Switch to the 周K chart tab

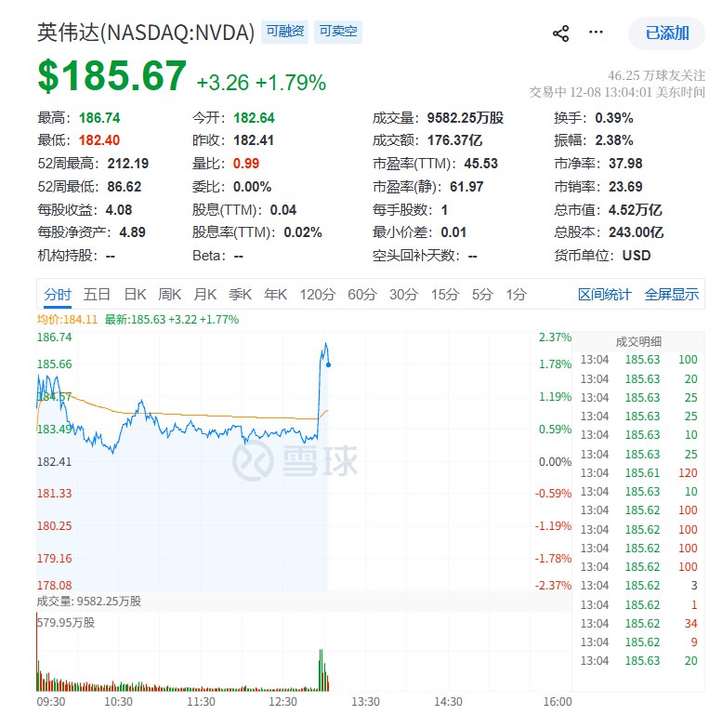point(170,295)
